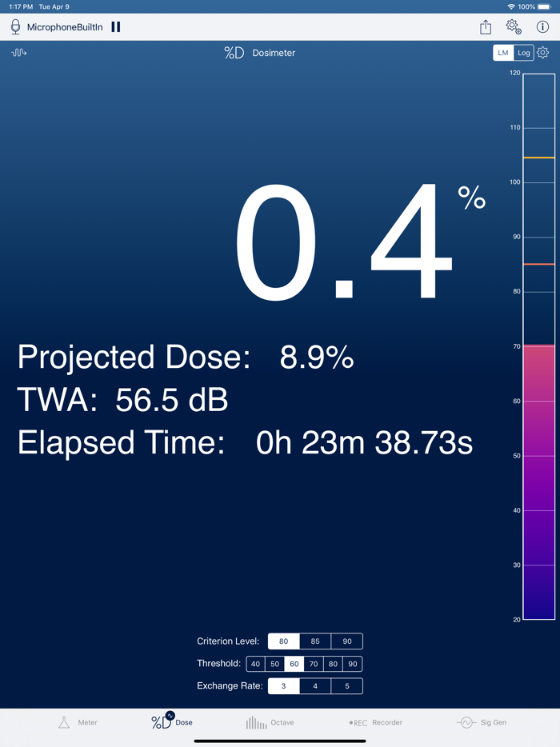Switch to Log display mode
The width and height of the screenshot is (560, 747).
pyautogui.click(x=524, y=52)
